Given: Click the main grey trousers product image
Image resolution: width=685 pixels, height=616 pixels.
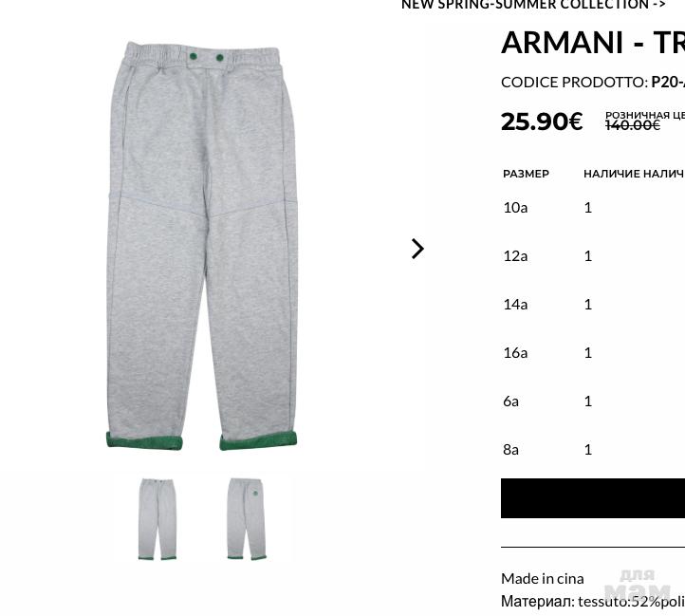Looking at the screenshot, I should click(201, 246).
